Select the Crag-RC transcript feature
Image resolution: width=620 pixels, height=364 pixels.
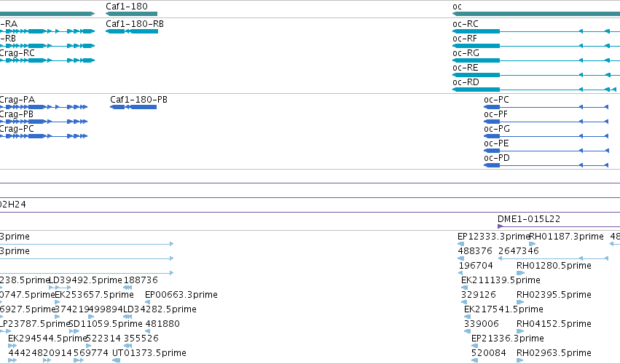[x=47, y=60]
